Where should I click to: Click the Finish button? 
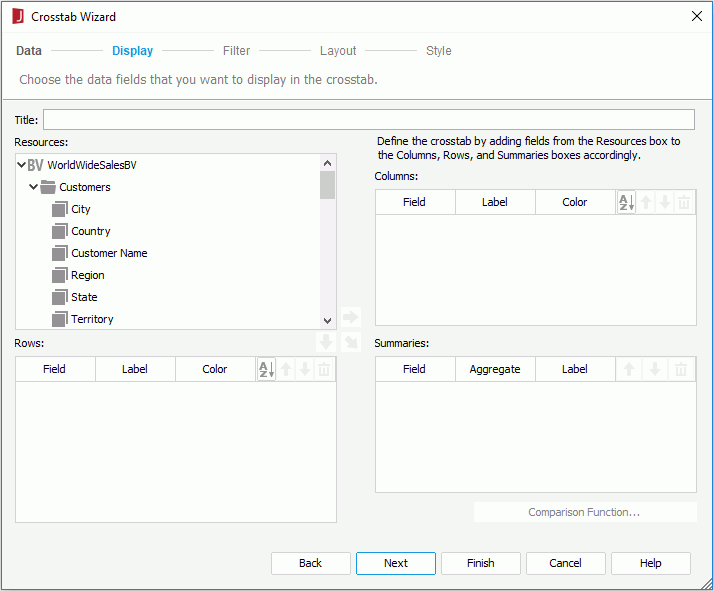click(x=480, y=563)
